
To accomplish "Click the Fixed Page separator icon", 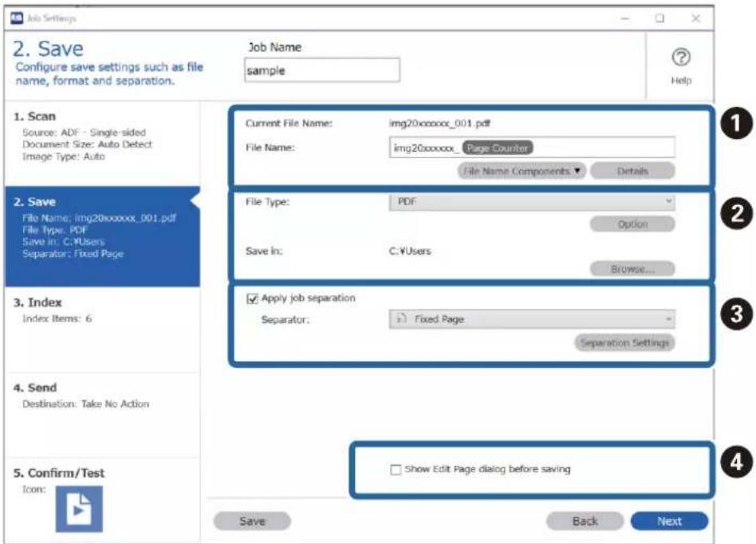I will (x=400, y=319).
